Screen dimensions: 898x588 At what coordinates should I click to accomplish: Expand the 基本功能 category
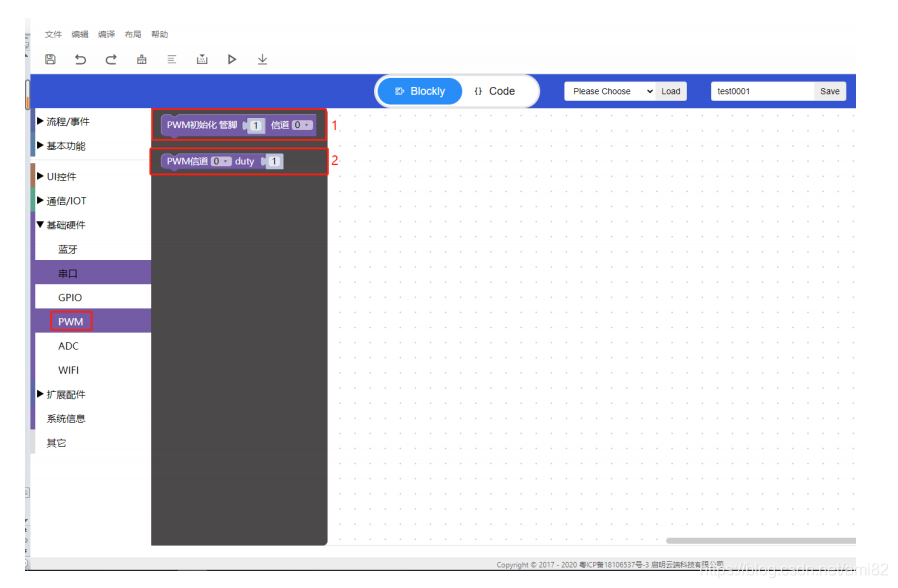coord(92,145)
